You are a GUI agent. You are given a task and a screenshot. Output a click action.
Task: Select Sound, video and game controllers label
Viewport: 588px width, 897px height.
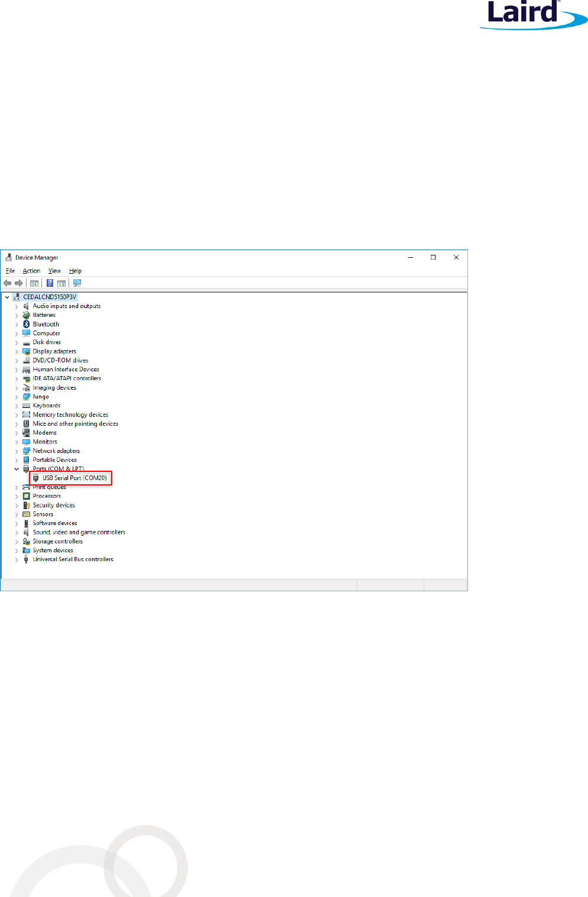[x=79, y=532]
